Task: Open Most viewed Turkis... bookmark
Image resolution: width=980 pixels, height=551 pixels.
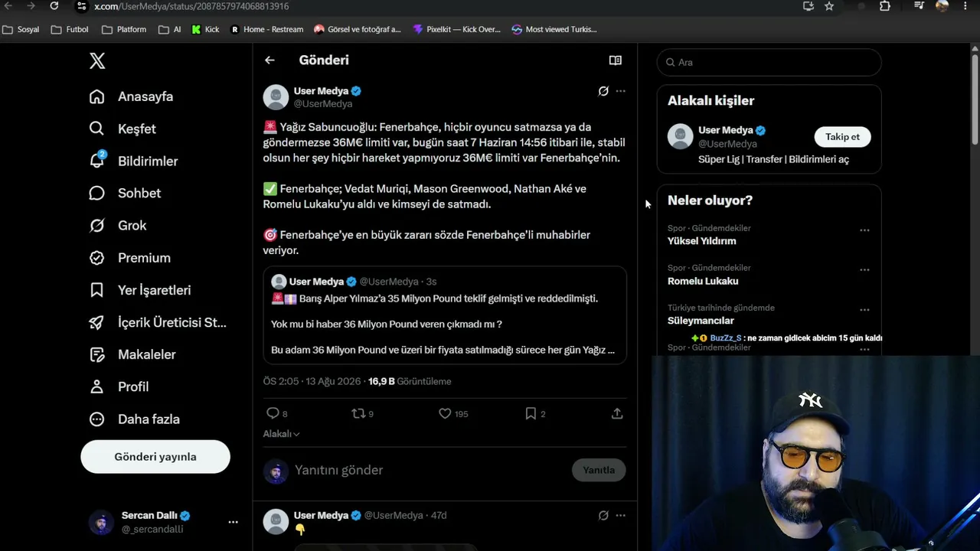Action: point(554,29)
